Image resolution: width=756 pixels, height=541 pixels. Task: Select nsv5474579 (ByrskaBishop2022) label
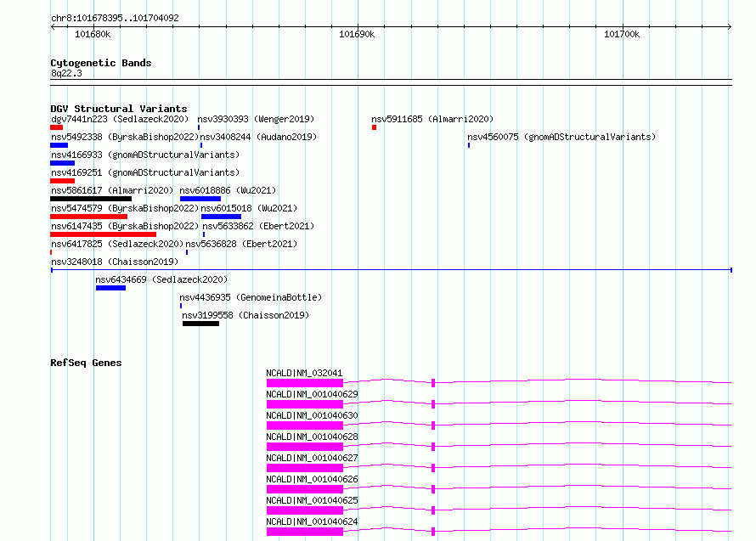(x=125, y=208)
